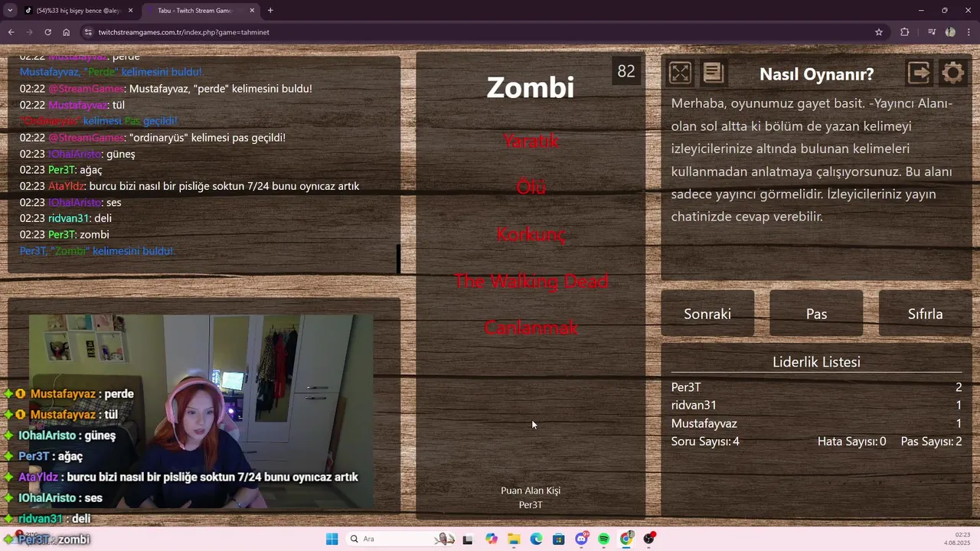Click the streamer webcam video
Screen dimensions: 980x551
click(x=201, y=411)
